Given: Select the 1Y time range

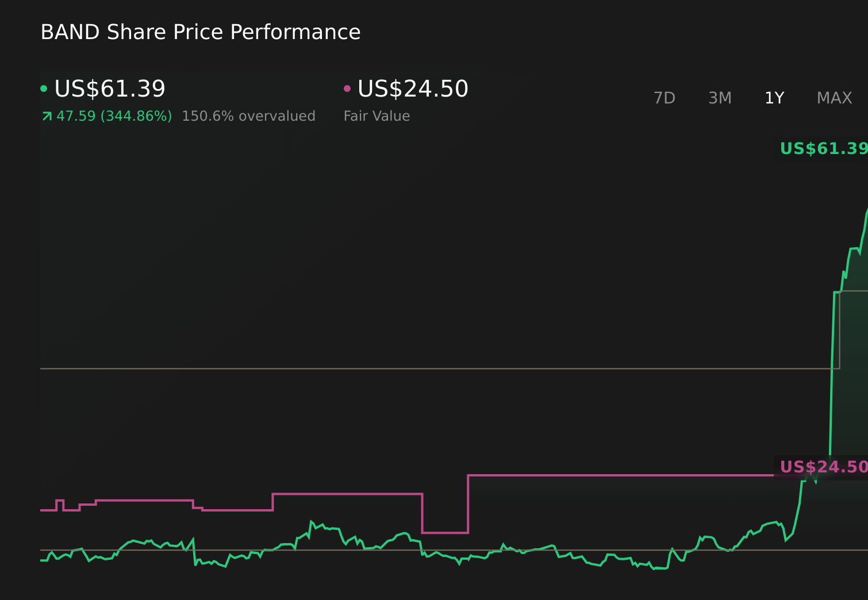Looking at the screenshot, I should tap(774, 98).
